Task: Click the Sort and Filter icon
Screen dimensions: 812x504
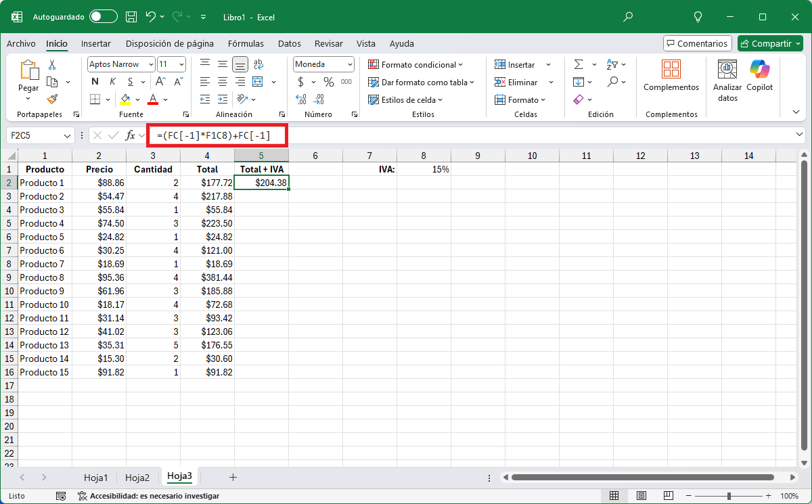Action: [x=612, y=64]
